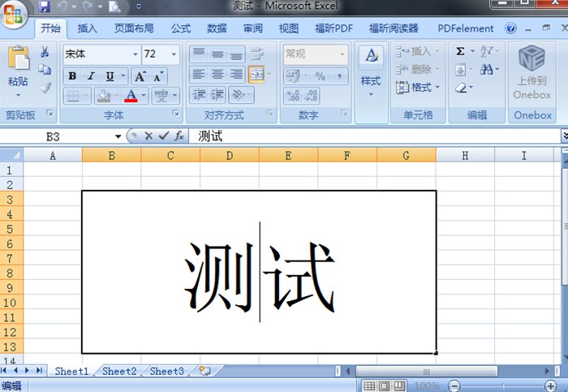Switch to the 页面布局 ribbon tab

(x=134, y=28)
